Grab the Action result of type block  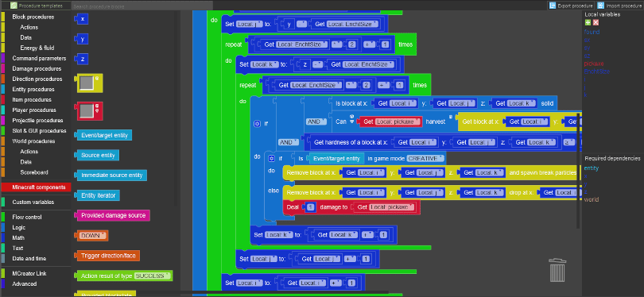[x=123, y=276]
